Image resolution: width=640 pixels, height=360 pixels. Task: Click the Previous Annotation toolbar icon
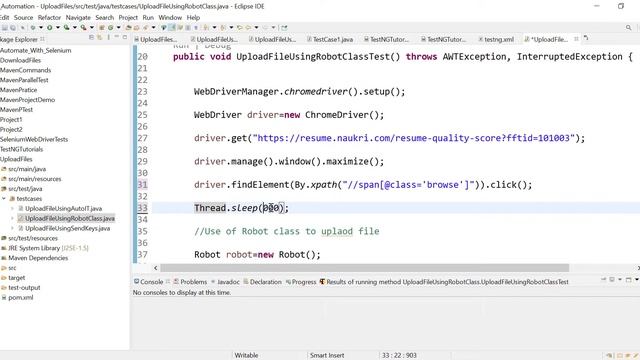223,27
